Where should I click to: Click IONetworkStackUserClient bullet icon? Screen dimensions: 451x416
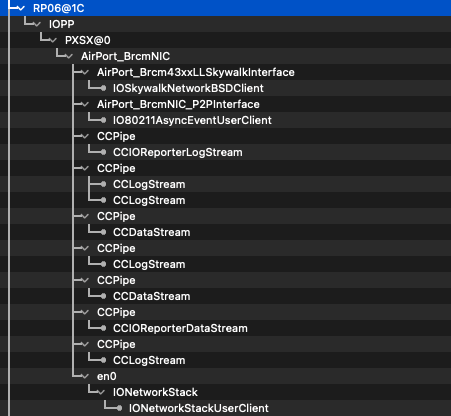(119, 408)
